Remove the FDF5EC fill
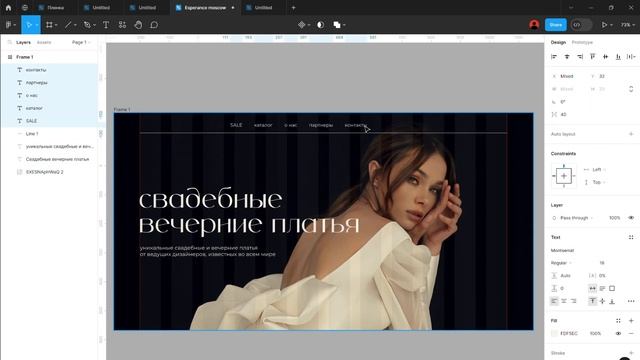Viewport: 640px width, 360px height. [x=631, y=333]
